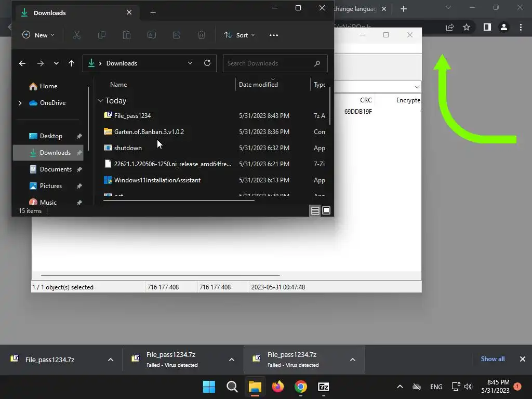Open a new Chrome tab
Image resolution: width=532 pixels, height=399 pixels.
(403, 9)
